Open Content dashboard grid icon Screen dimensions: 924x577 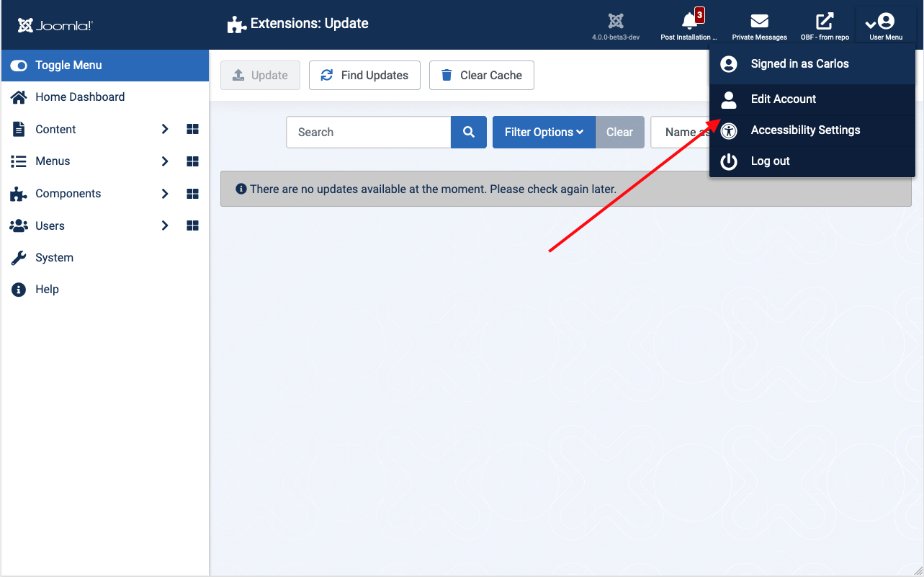pyautogui.click(x=192, y=130)
